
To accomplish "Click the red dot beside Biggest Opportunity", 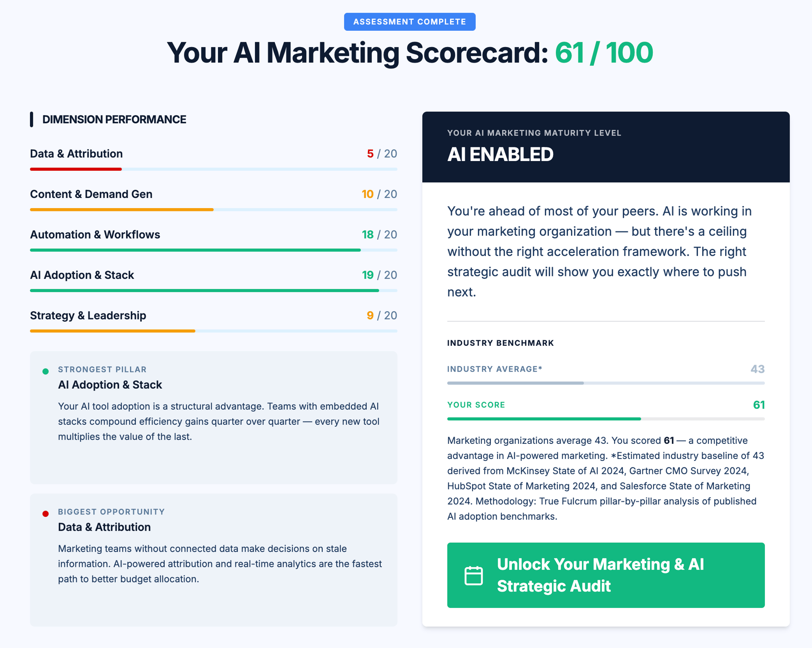I will pyautogui.click(x=45, y=512).
